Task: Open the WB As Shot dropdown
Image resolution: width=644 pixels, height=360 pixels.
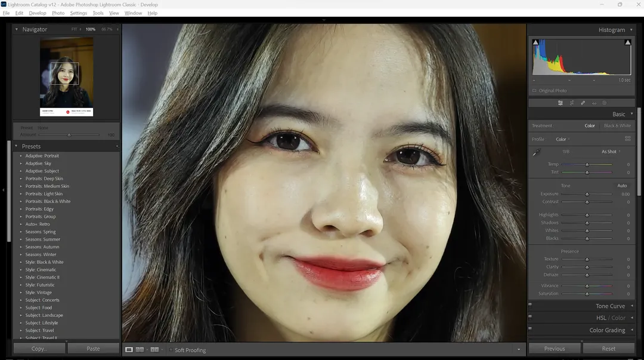Action: coord(611,152)
